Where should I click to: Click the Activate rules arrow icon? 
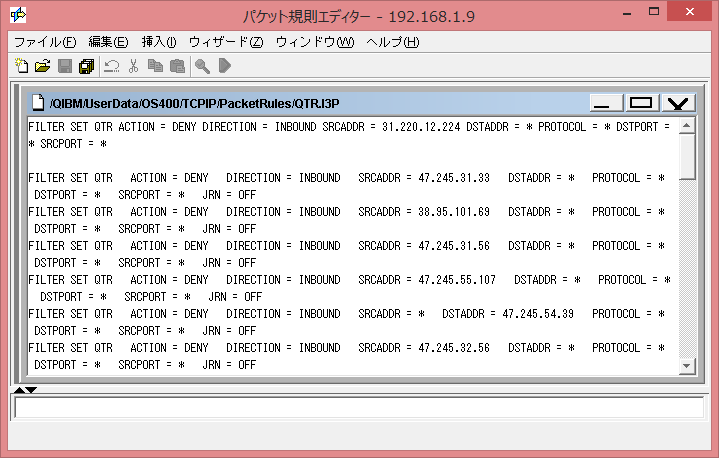[224, 67]
